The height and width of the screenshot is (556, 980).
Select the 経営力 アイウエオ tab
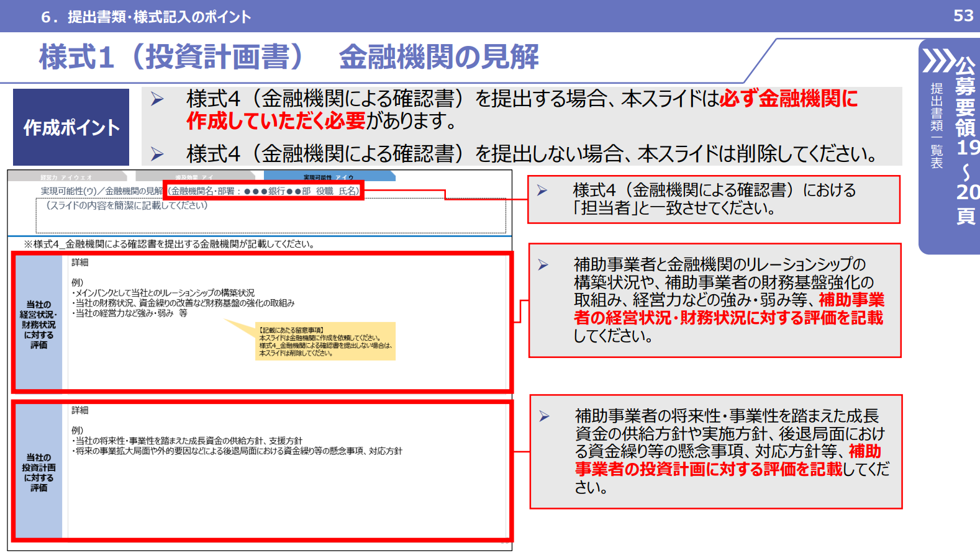tap(66, 177)
